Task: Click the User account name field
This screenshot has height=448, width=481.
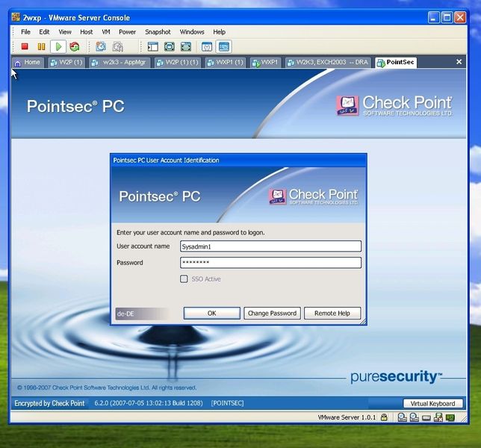Action: coord(270,246)
